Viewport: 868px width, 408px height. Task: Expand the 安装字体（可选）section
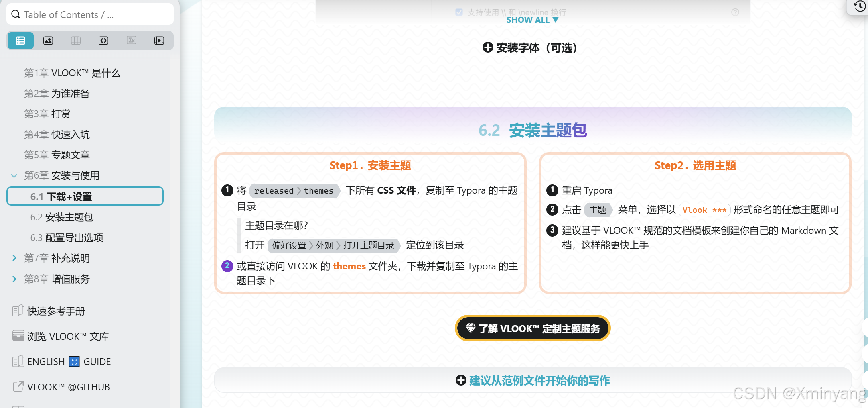point(530,48)
